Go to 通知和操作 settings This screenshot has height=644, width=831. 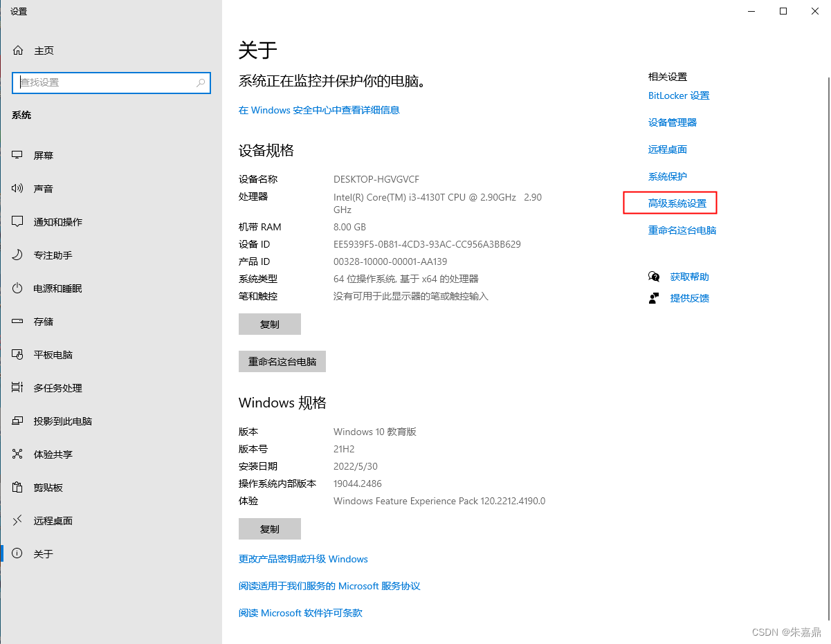pos(111,222)
